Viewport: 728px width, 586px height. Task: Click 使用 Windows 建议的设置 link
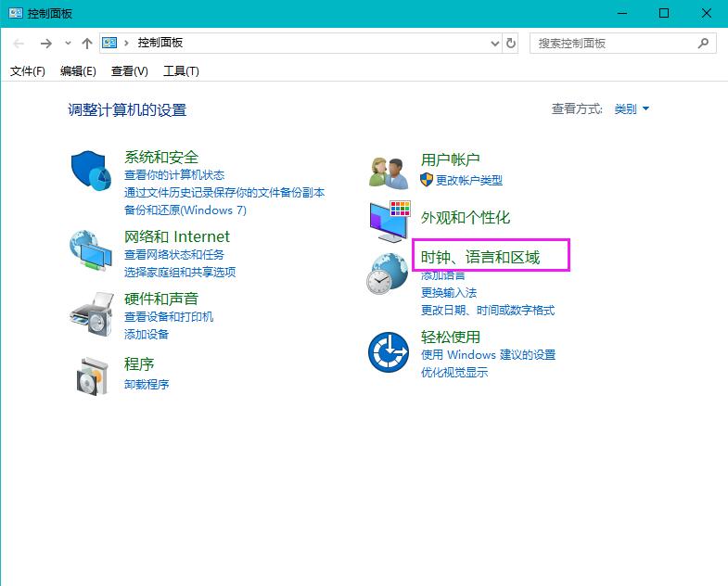pyautogui.click(x=488, y=355)
